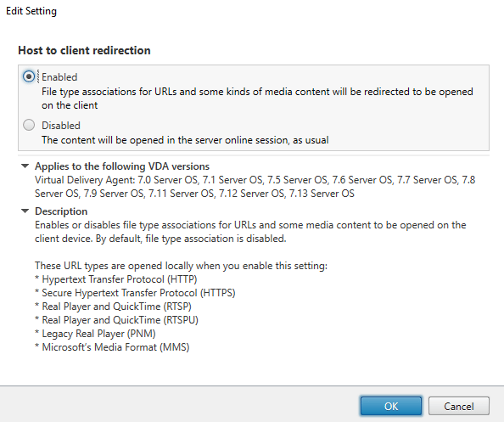
Task: Select the Enabled radio button
Action: 29,76
